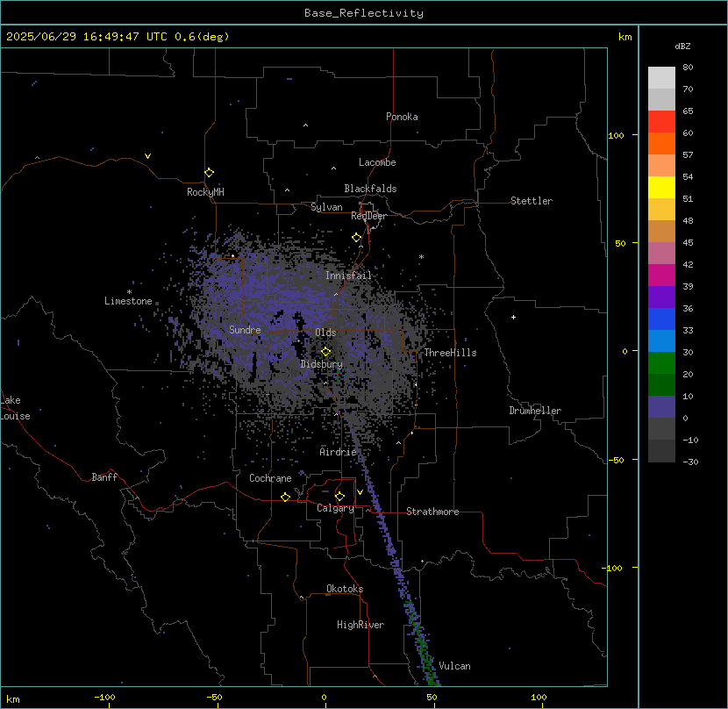Select the 50 tick on bottom axis
Screen dimensions: 728x709
click(432, 698)
